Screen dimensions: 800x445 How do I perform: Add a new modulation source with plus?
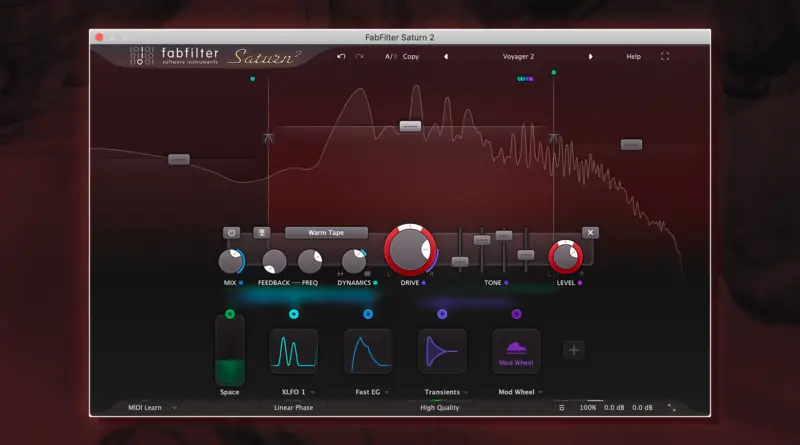pos(574,351)
